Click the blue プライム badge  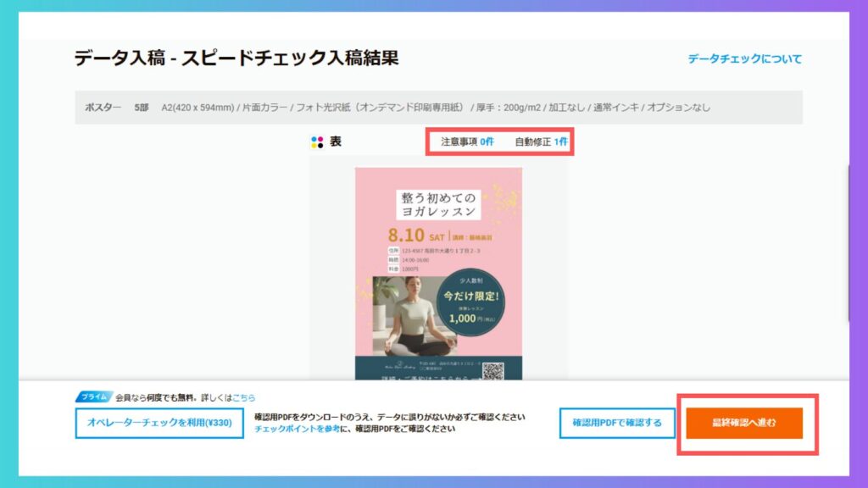point(93,396)
